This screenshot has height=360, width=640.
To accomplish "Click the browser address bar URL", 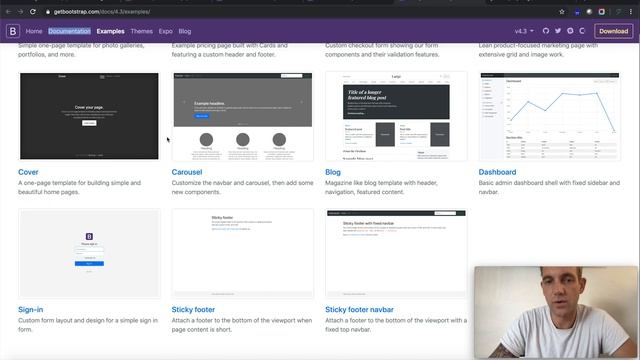I will point(102,12).
